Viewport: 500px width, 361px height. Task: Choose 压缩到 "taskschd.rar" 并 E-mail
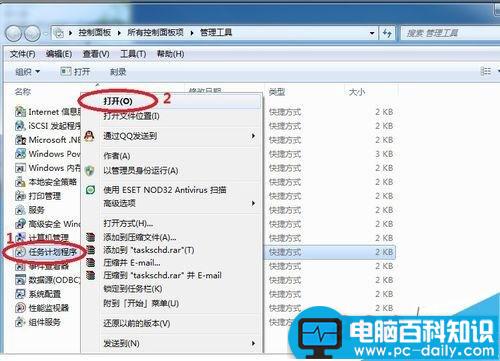(162, 275)
